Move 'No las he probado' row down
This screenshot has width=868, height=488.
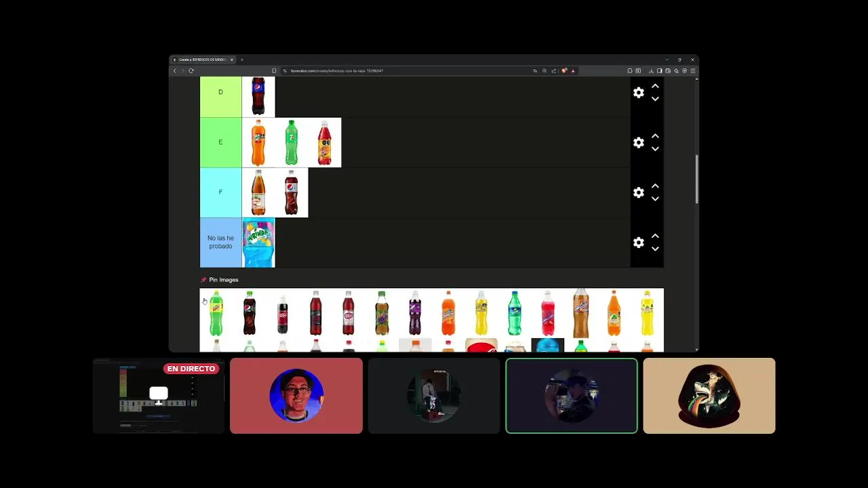coord(655,249)
